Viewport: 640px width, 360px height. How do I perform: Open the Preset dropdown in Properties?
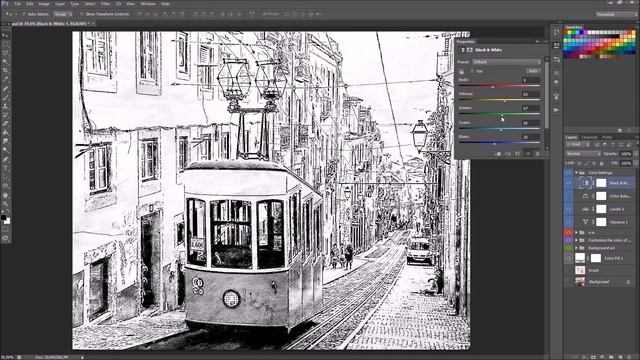[507, 62]
